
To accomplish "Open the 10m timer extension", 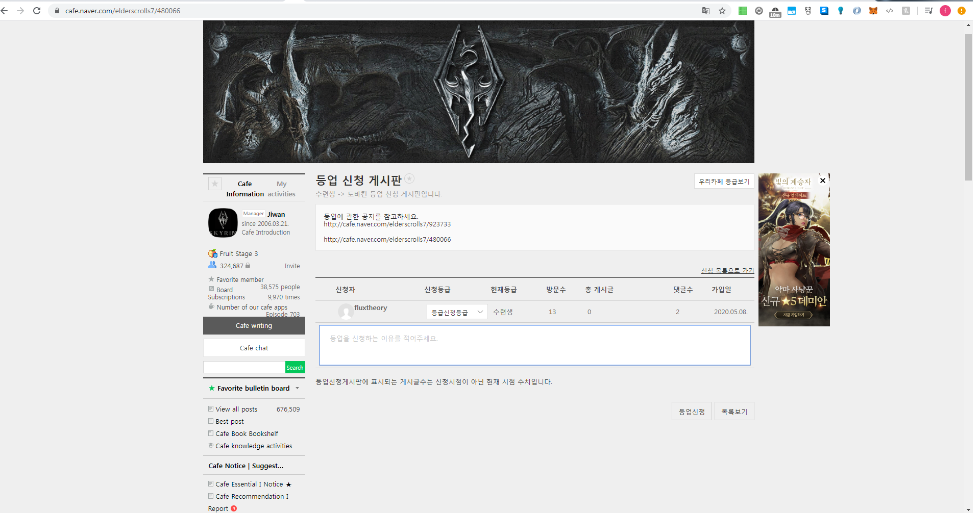I will point(775,12).
